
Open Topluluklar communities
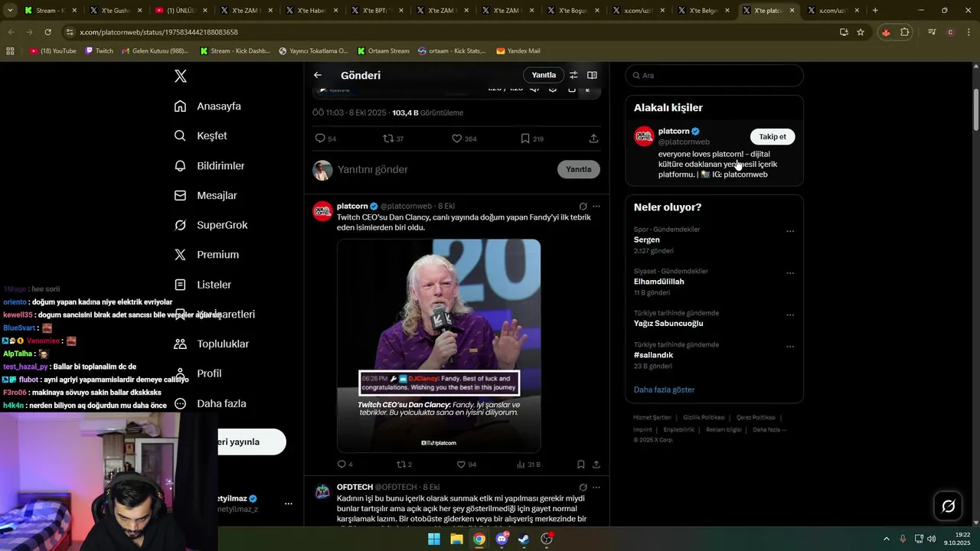click(x=211, y=344)
